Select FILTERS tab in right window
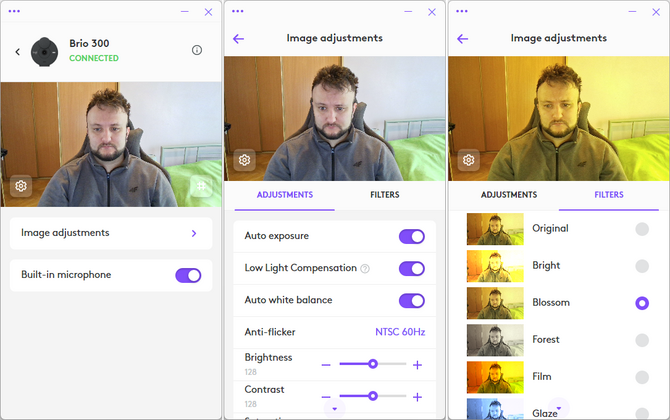This screenshot has width=670, height=420. point(609,195)
